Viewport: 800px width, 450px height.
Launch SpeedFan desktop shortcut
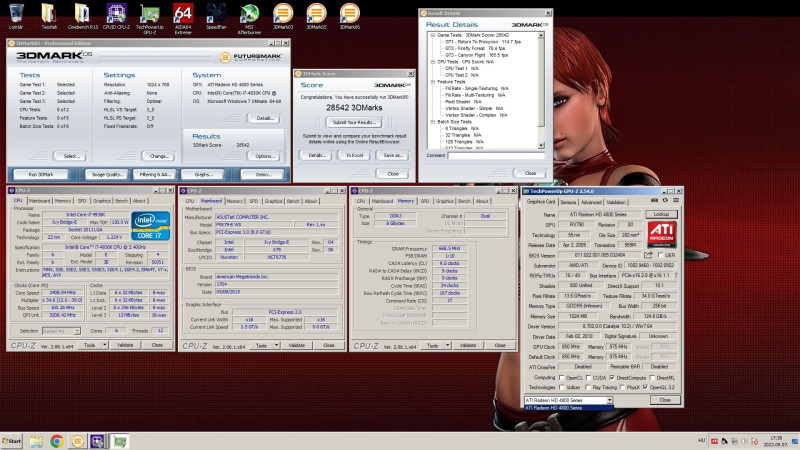[216, 16]
